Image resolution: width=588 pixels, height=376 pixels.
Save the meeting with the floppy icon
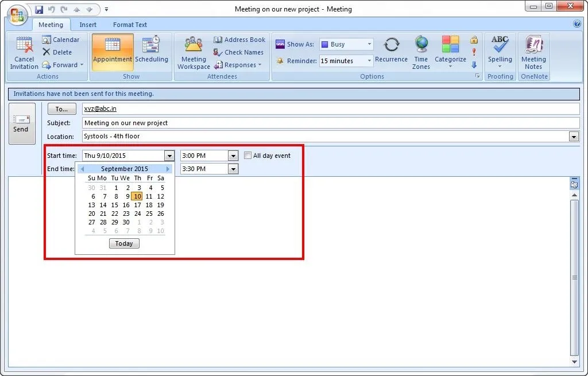(x=39, y=9)
